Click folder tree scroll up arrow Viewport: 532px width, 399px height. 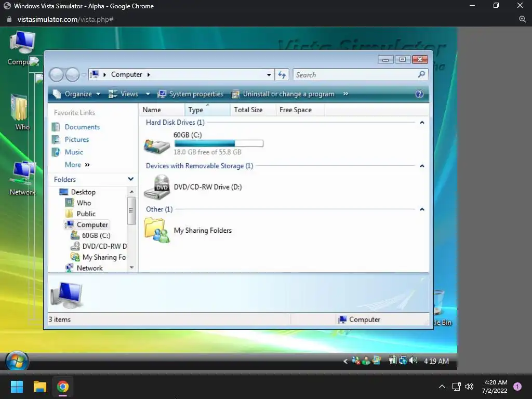(131, 192)
